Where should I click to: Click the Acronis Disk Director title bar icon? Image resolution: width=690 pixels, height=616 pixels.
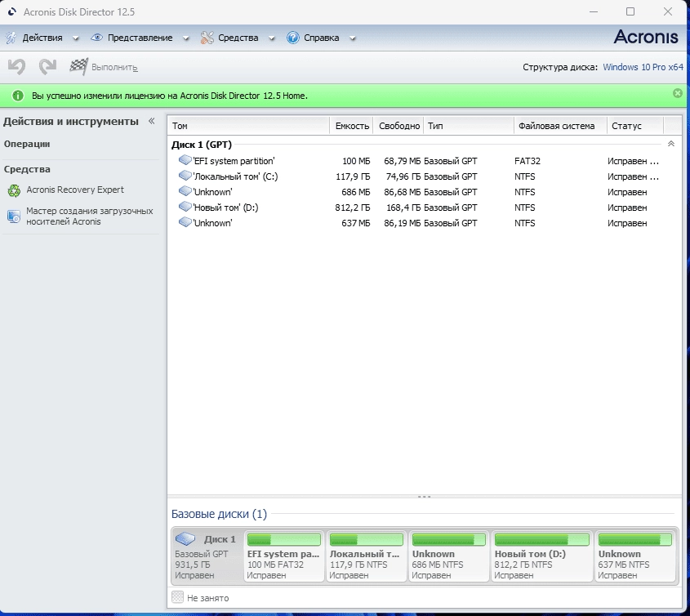(12, 12)
